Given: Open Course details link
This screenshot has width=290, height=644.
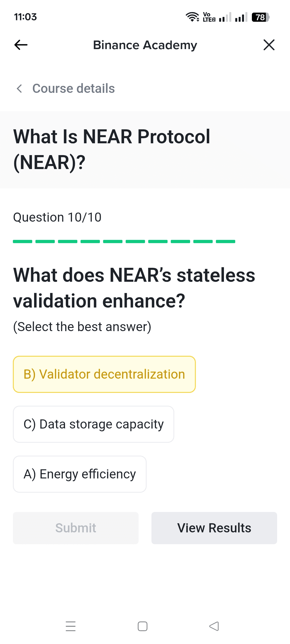Looking at the screenshot, I should coord(73,89).
